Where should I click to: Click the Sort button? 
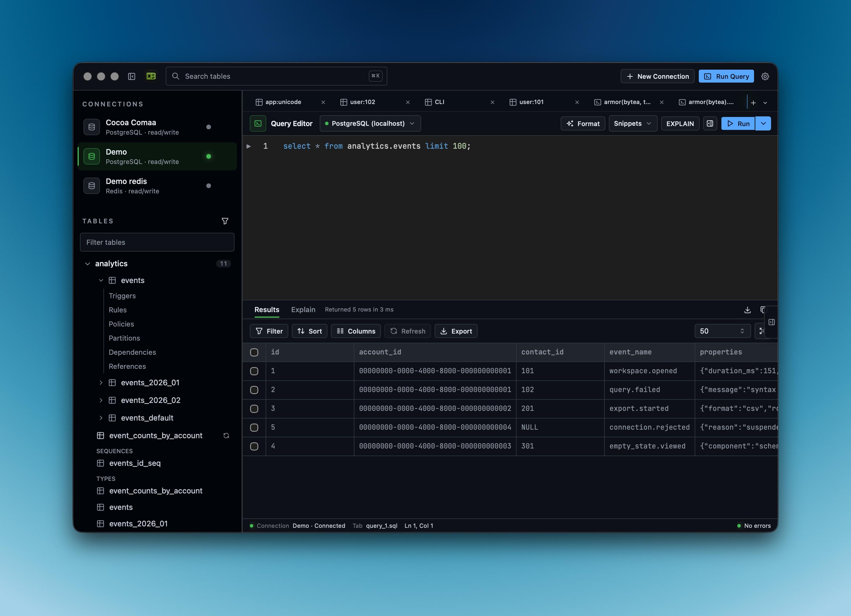coord(309,331)
